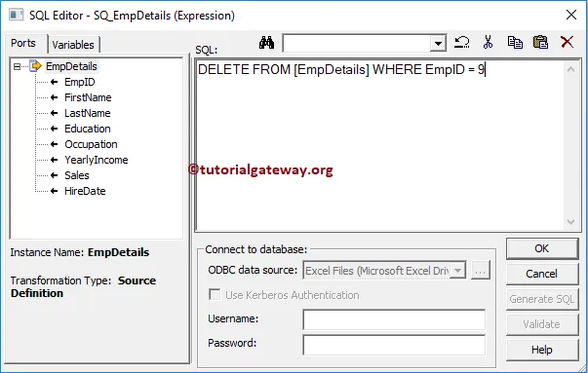This screenshot has width=588, height=373.
Task: Select the EmpDetails root tree item
Action: [x=71, y=66]
